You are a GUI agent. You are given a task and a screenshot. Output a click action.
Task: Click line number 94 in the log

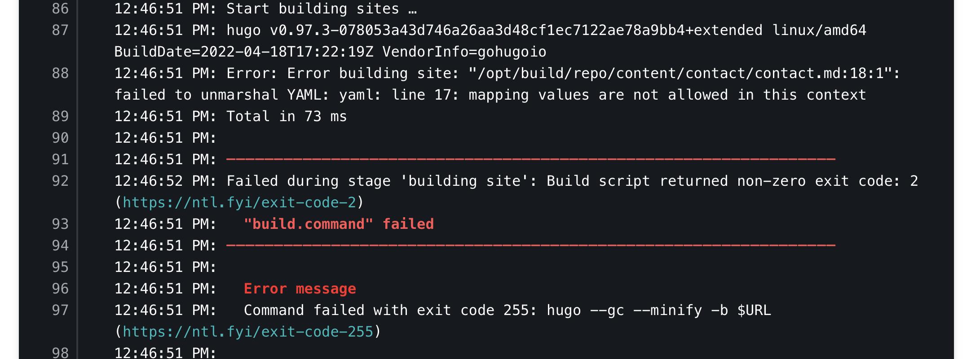[60, 245]
